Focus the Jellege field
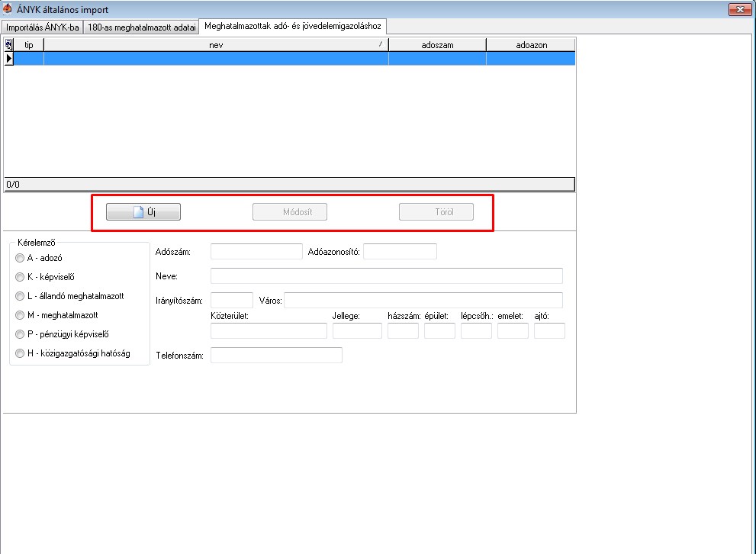This screenshot has width=756, height=554. (357, 330)
